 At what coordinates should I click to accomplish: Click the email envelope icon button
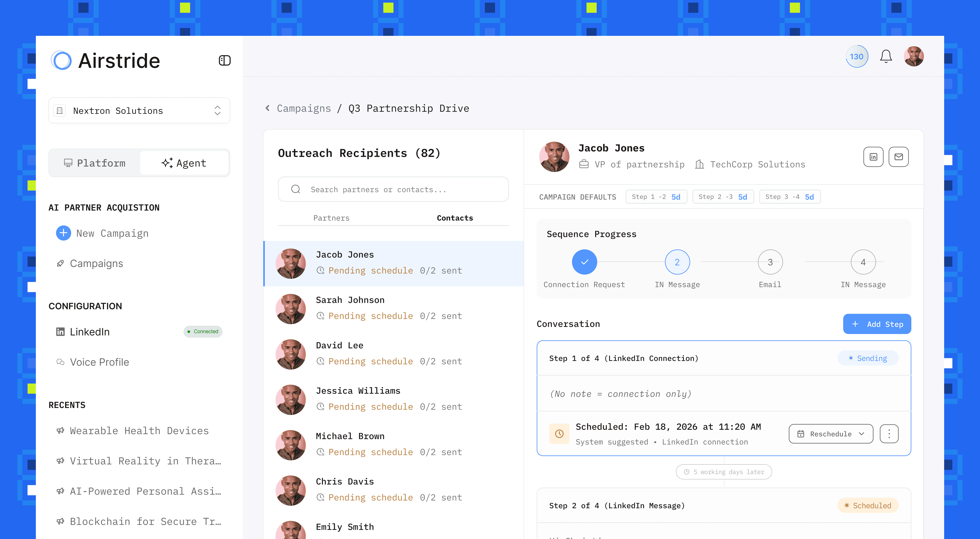pyautogui.click(x=898, y=157)
